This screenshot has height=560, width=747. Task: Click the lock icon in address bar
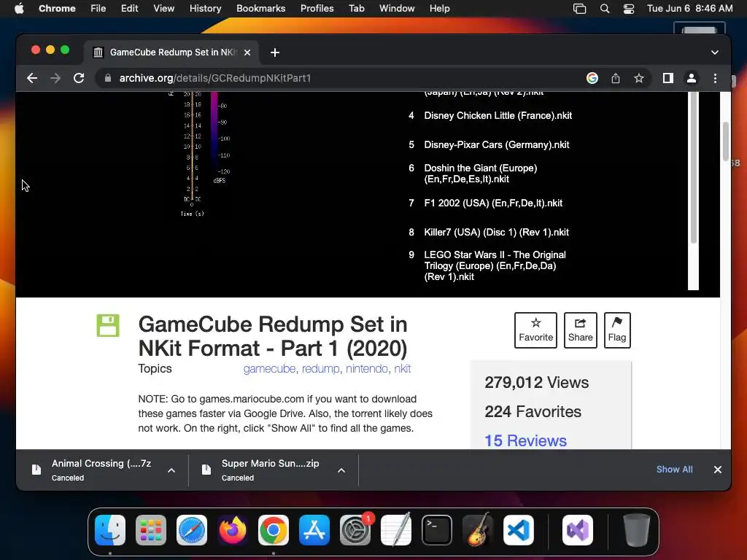pyautogui.click(x=108, y=78)
